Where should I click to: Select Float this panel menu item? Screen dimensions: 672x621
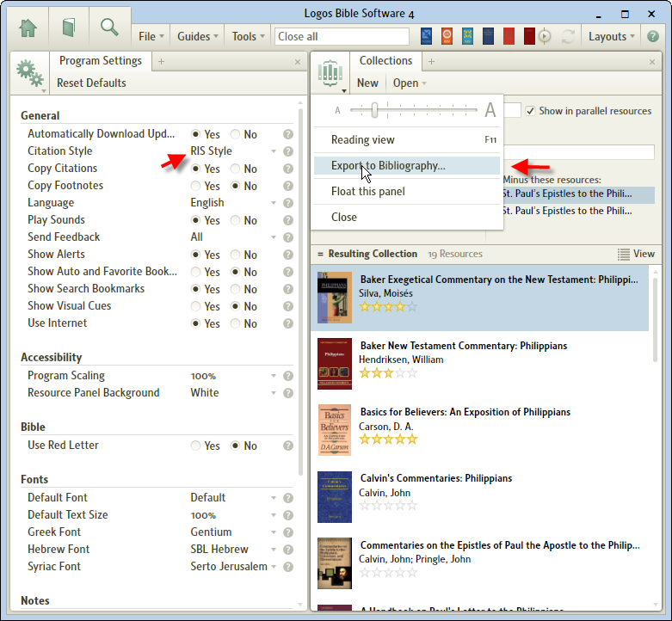[x=407, y=192]
